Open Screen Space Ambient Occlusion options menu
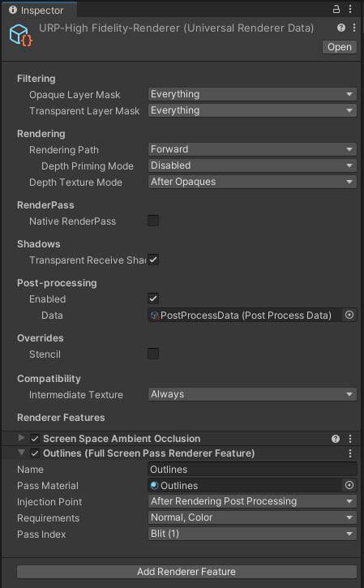Screen dimensions: 364x588 pyautogui.click(x=350, y=439)
